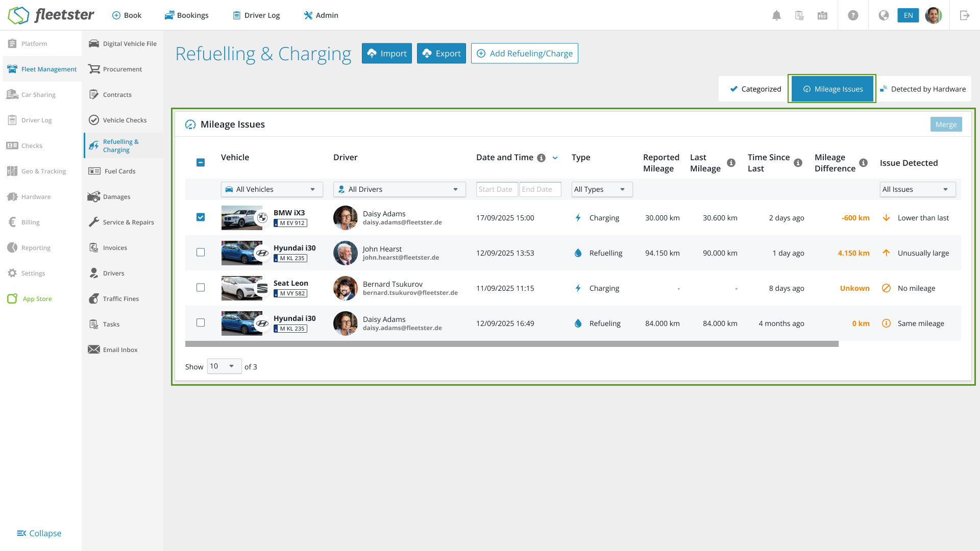Open the help question mark icon
This screenshot has height=551, width=980.
point(853,15)
